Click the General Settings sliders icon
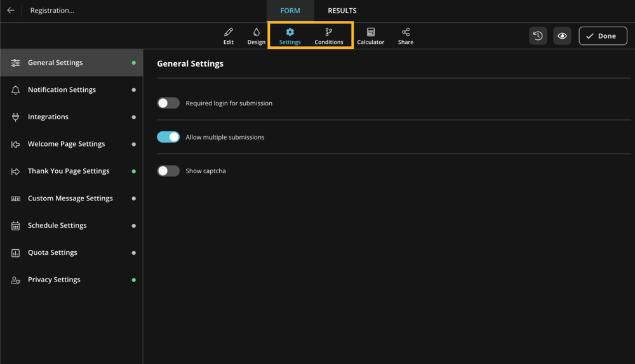This screenshot has height=364, width=635. pos(15,63)
